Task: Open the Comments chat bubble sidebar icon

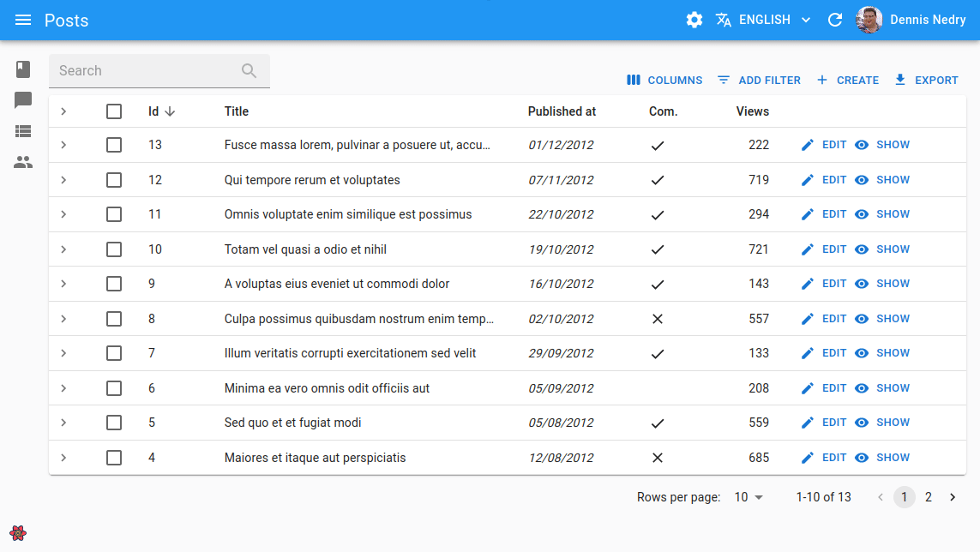Action: click(x=23, y=100)
